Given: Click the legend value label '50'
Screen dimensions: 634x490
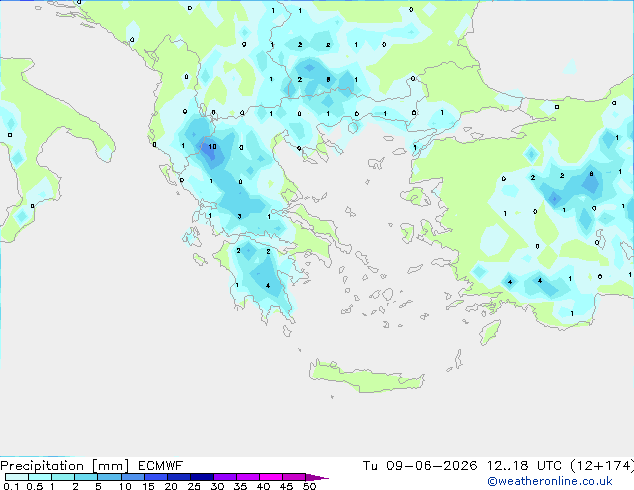Looking at the screenshot, I should (309, 486).
